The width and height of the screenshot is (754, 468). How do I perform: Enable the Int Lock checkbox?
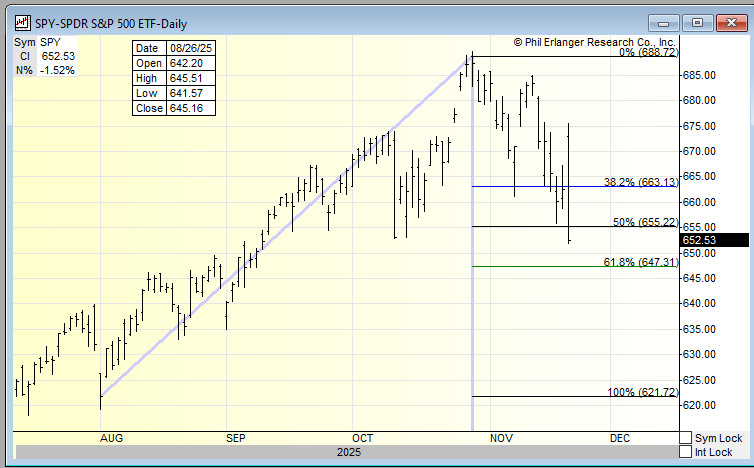coord(685,452)
